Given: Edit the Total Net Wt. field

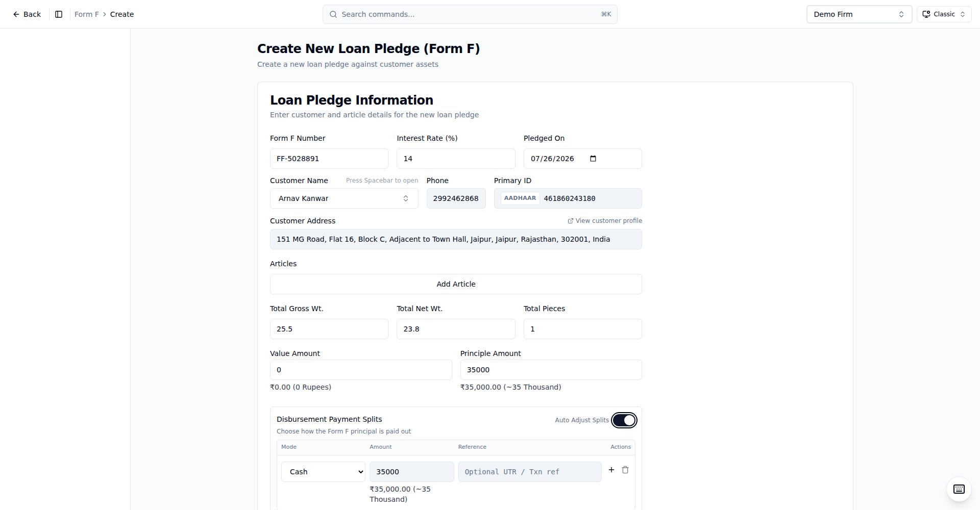Looking at the screenshot, I should 456,329.
